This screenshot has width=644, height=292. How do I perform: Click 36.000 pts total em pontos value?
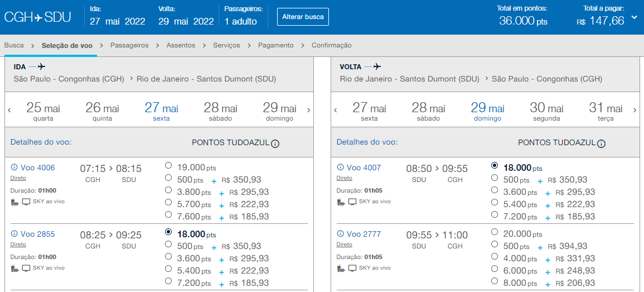[523, 21]
